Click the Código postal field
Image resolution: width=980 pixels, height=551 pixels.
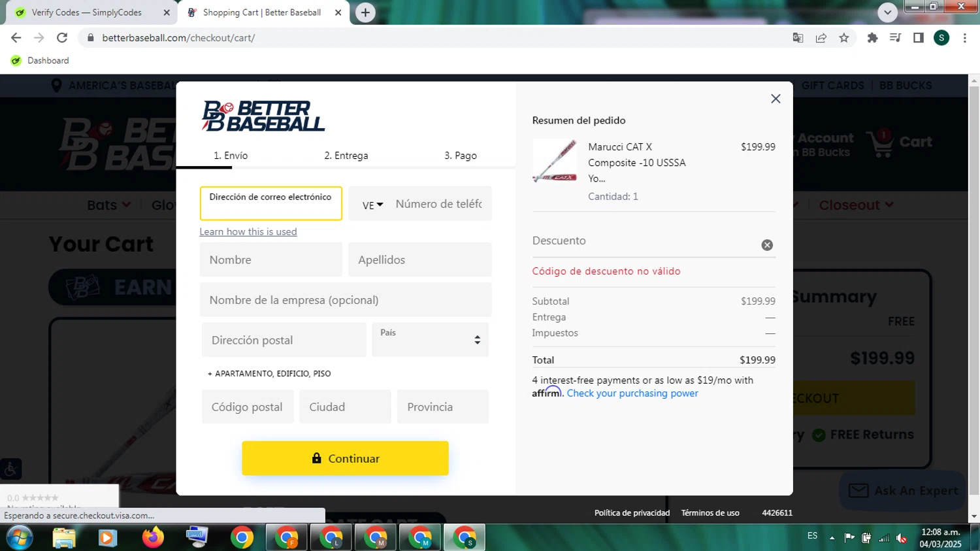248,407
